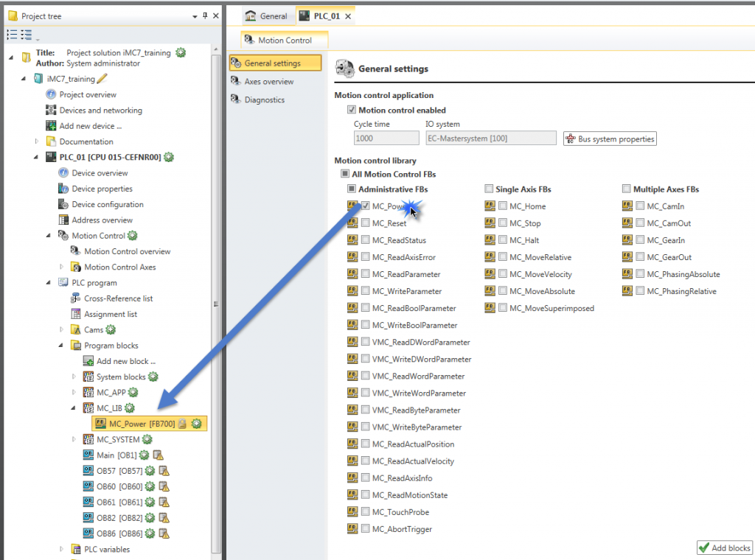Click the Devices and networking icon
755x560 pixels.
(51, 111)
